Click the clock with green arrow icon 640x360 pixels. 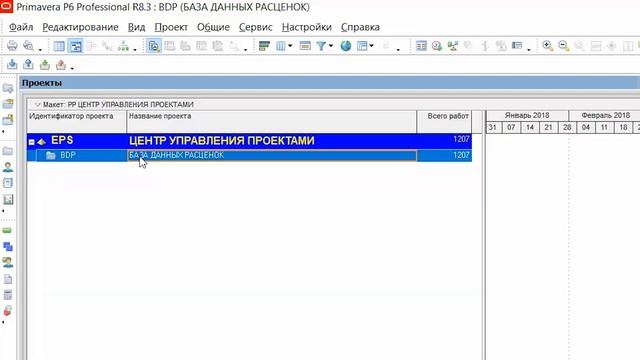tap(437, 46)
